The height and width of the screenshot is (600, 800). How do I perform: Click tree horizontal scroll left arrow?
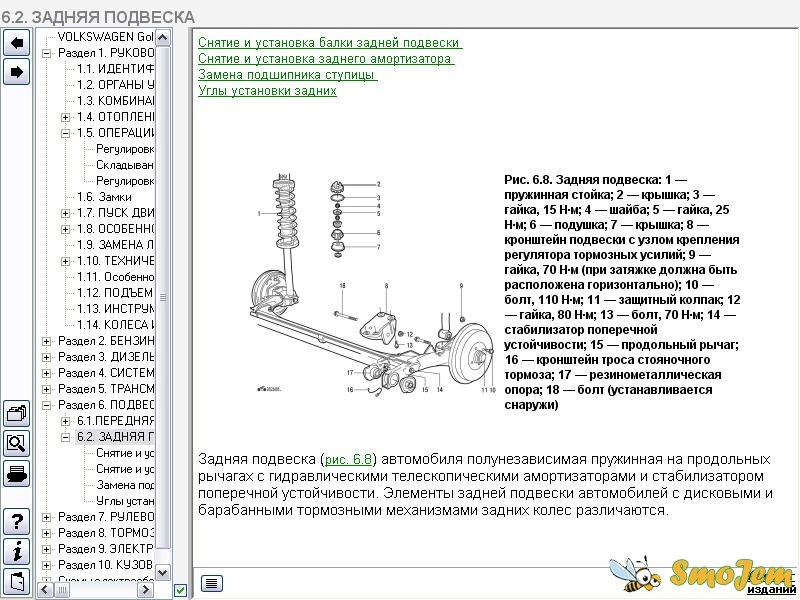[44, 590]
